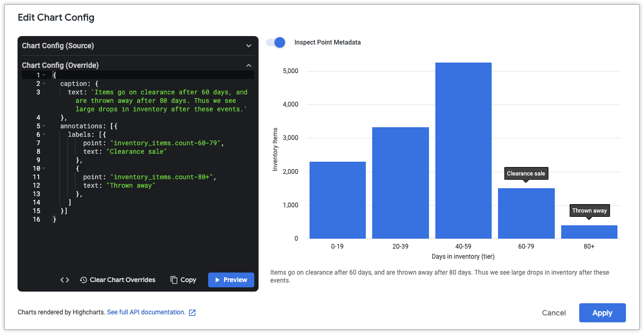Click Apply to save chart config
644x334 pixels.
point(602,313)
